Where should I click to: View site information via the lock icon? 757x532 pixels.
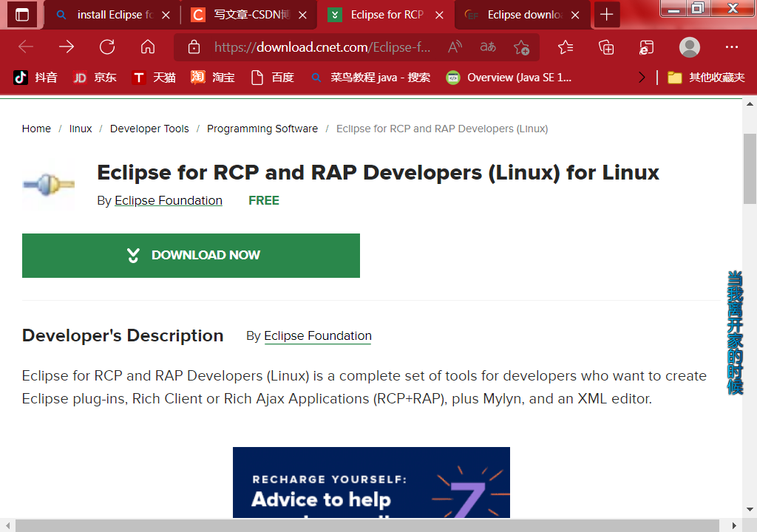click(192, 46)
